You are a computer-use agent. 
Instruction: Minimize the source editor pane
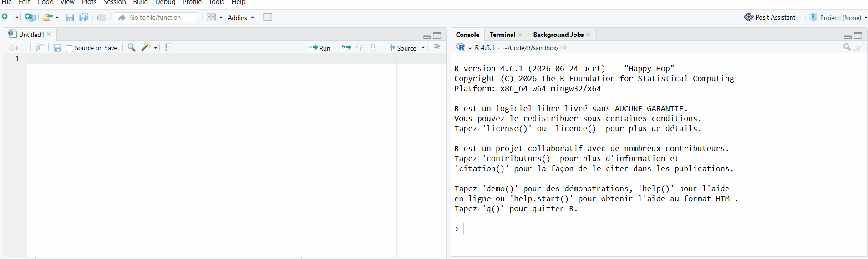point(426,36)
